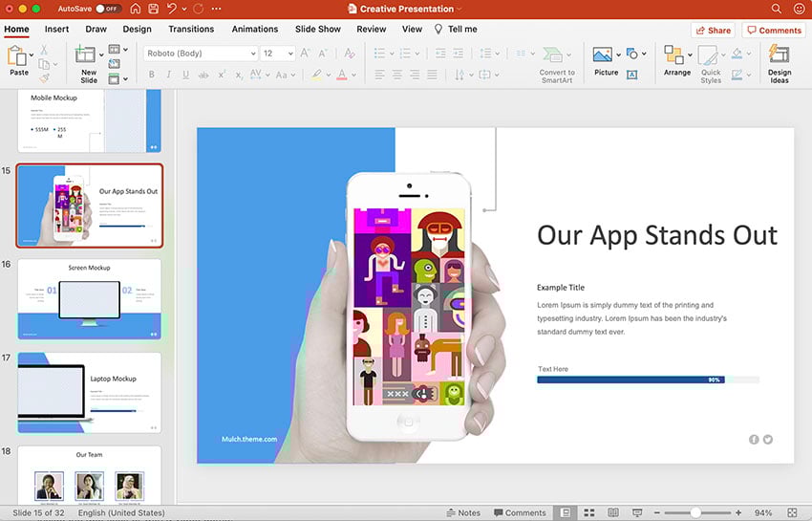Click the Paste clipboard icon
Screen dimensions: 812x521
pyautogui.click(x=18, y=56)
